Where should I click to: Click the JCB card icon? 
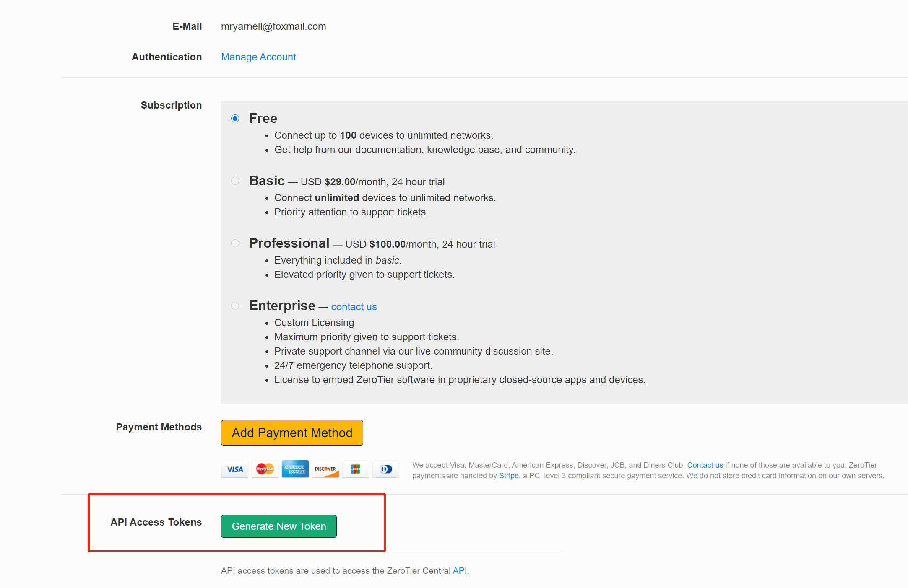click(356, 469)
